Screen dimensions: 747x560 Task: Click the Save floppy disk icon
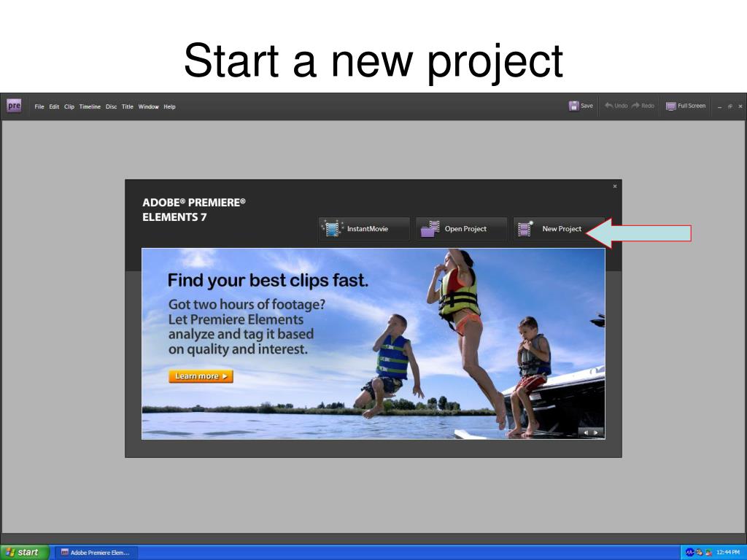coord(573,106)
